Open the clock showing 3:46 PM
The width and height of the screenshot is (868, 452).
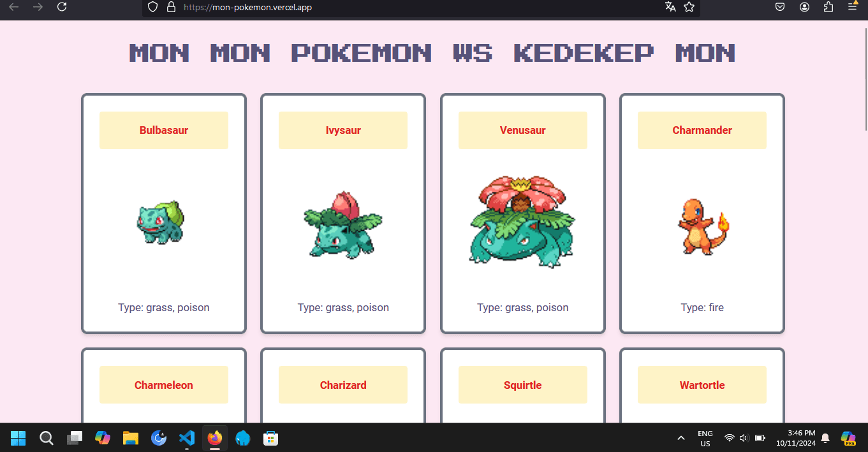796,438
